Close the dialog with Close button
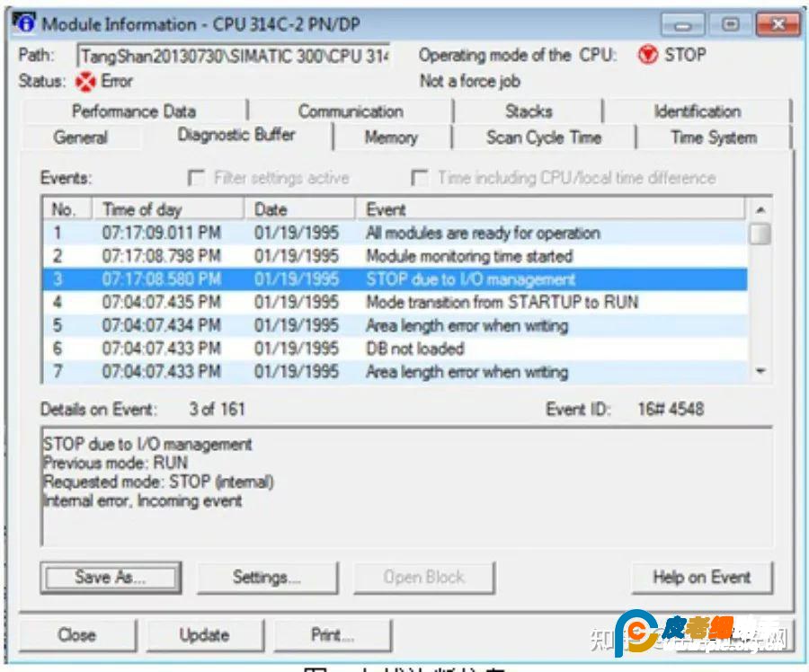 (77, 635)
